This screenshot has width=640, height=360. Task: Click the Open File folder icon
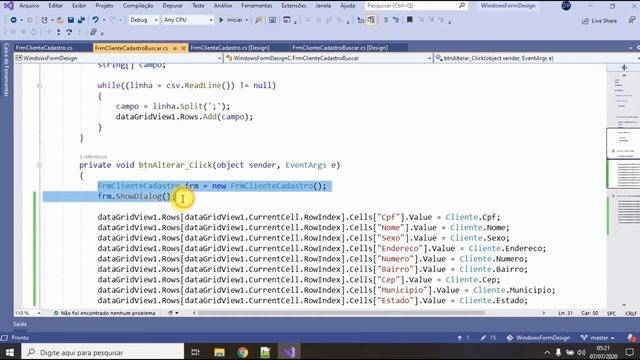click(x=60, y=20)
